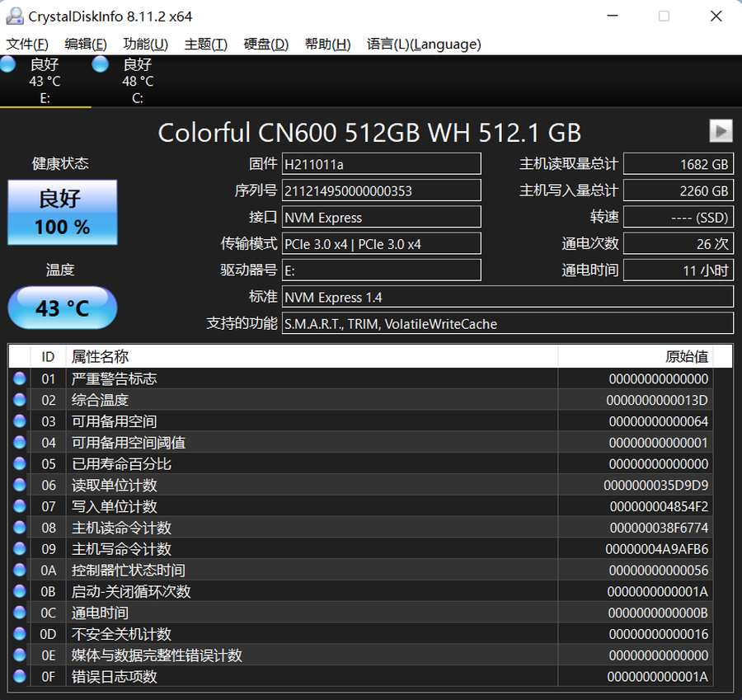Click the power on hours value 11 小时
Image resolution: width=742 pixels, height=700 pixels.
coord(679,270)
